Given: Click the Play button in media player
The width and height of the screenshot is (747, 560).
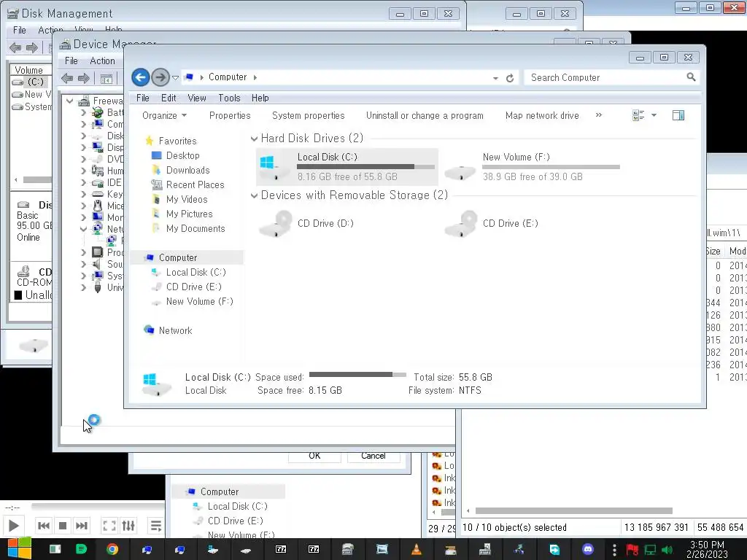Looking at the screenshot, I should click(x=13, y=526).
